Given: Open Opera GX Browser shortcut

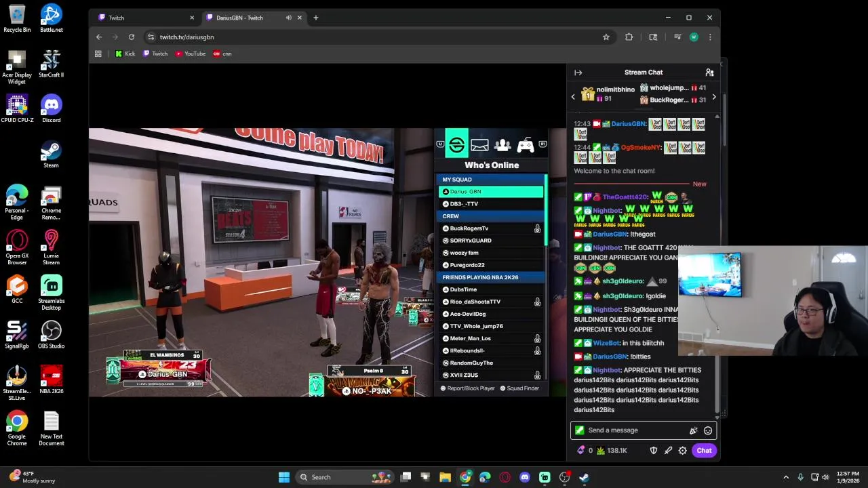Looking at the screenshot, I should (17, 247).
